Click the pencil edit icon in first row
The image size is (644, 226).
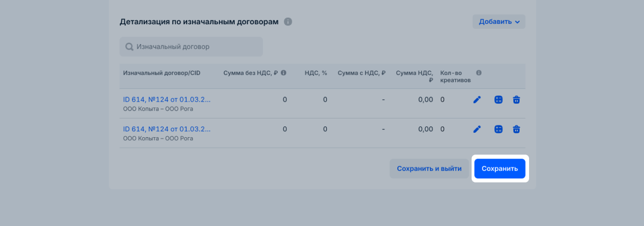click(x=477, y=100)
